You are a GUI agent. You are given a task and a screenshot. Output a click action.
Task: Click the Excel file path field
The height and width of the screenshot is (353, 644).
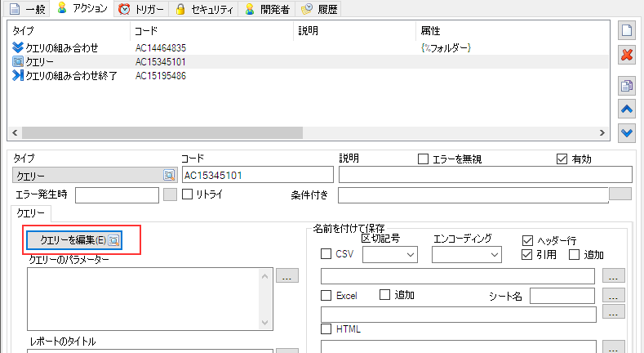coord(459,315)
